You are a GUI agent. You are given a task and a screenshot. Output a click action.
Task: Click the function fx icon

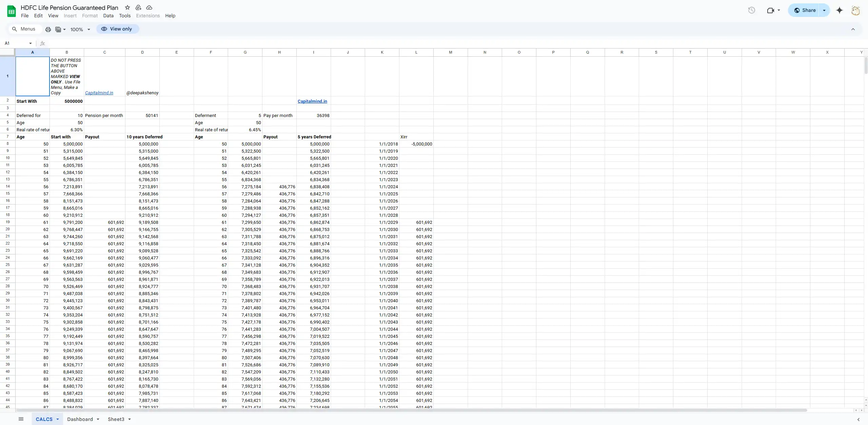(42, 43)
